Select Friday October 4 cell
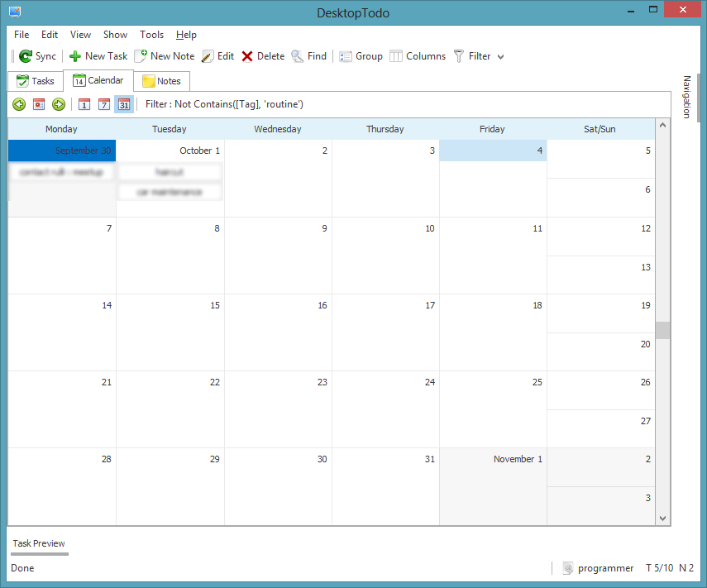The width and height of the screenshot is (707, 588). tap(493, 178)
